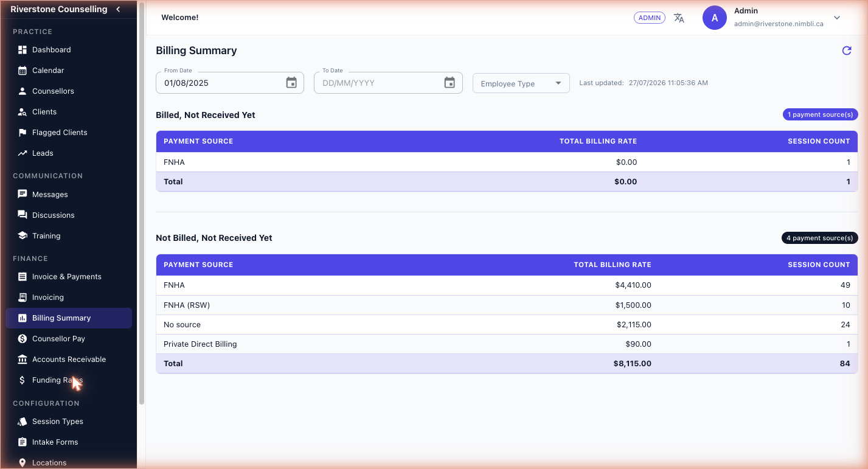The width and height of the screenshot is (868, 469).
Task: Click the $4,410.00 billing rate value
Action: (633, 285)
